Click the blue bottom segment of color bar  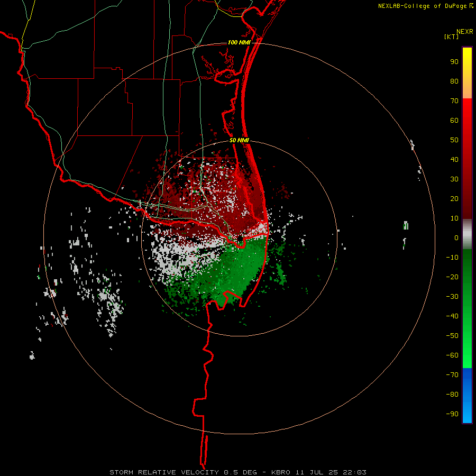467,396
